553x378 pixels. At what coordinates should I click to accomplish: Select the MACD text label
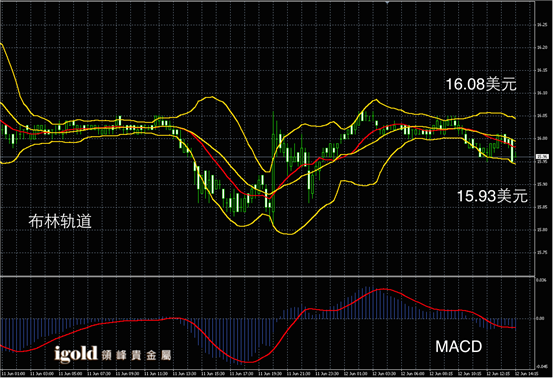458,347
